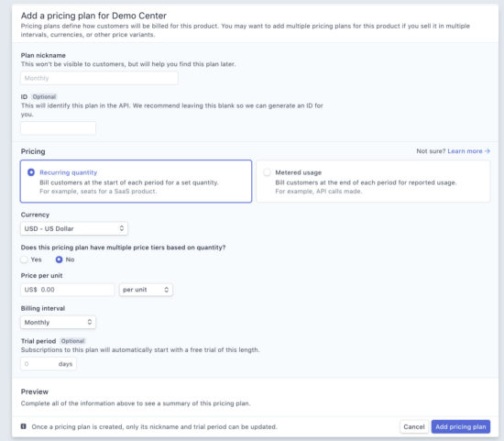This screenshot has width=504, height=441.
Task: Click the Pricing section heading
Action: coord(33,151)
